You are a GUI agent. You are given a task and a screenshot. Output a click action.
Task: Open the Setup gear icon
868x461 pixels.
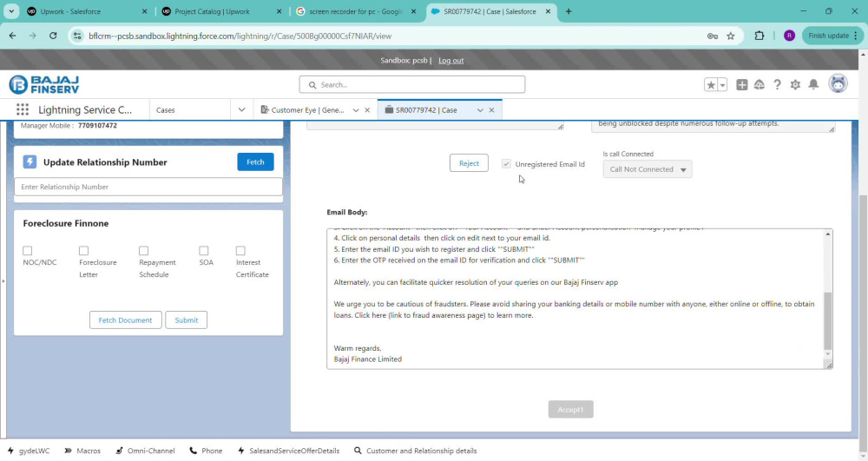point(795,85)
